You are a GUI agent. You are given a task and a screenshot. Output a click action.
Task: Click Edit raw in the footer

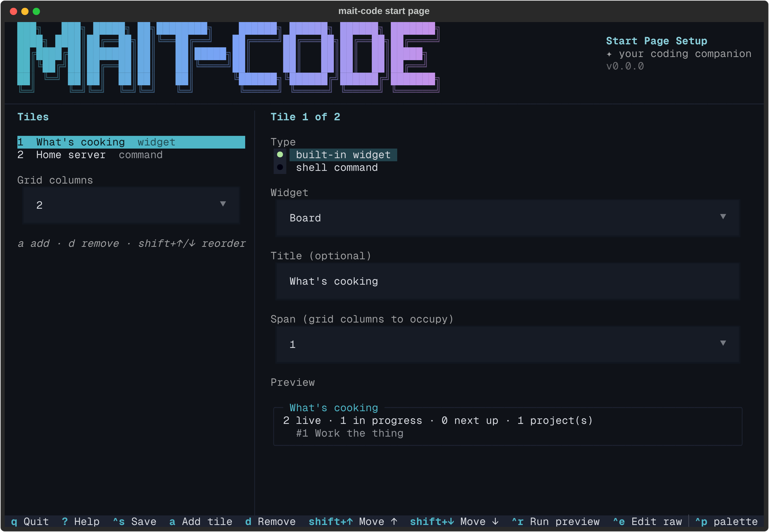tap(647, 521)
